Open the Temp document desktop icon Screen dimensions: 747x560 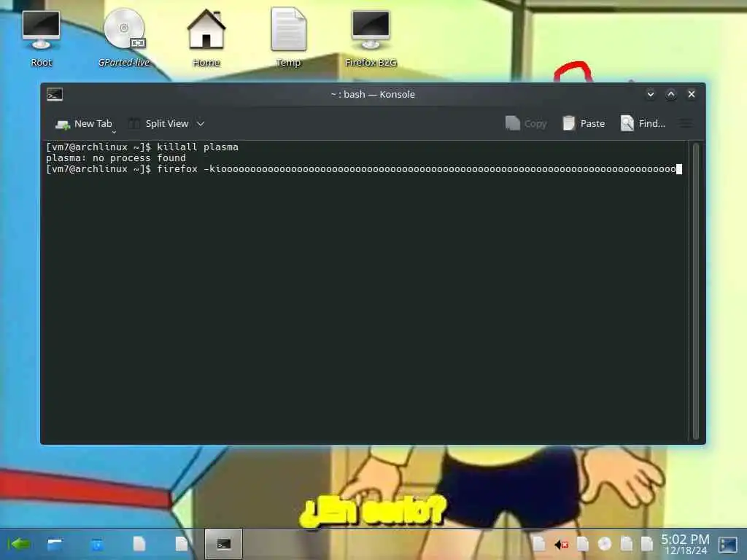pos(289,38)
